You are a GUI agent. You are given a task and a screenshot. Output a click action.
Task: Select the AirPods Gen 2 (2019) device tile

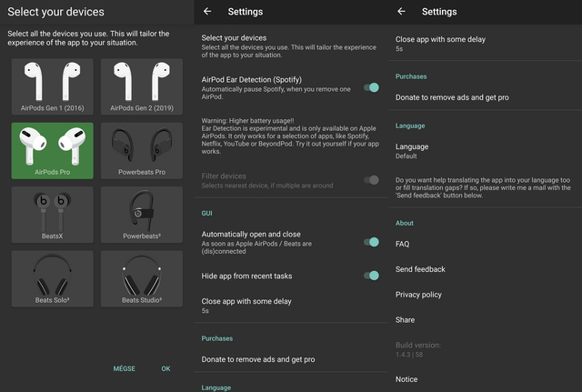click(142, 86)
